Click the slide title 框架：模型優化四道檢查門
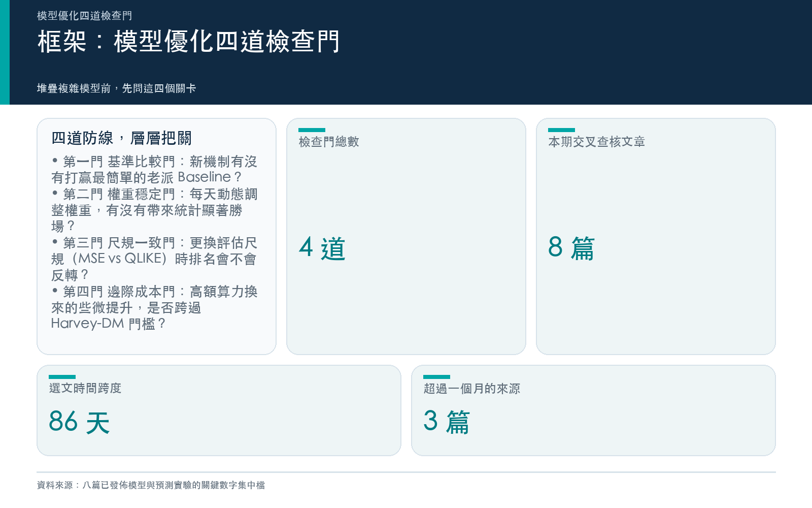 188,42
